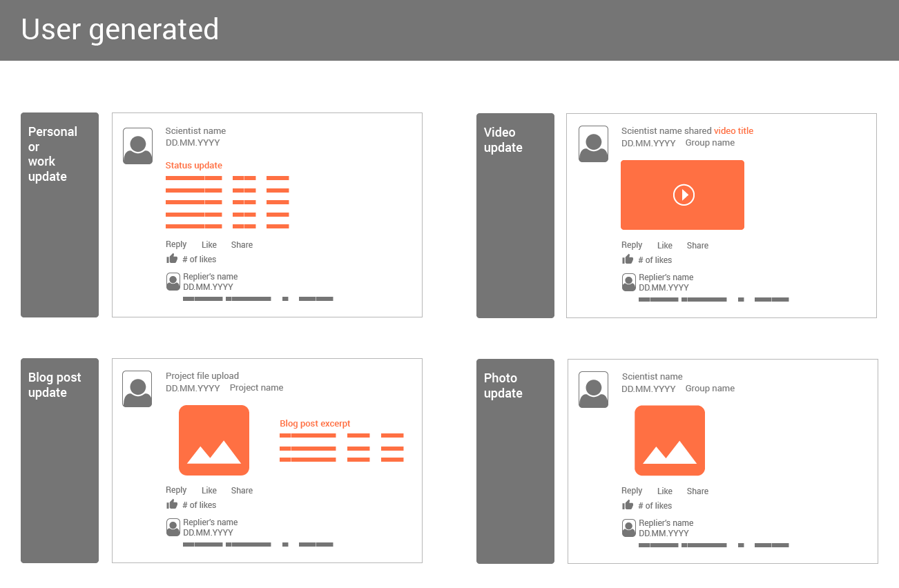Screen dimensions: 899x588
Task: Click the image placeholder thumbnail in the blog post card
Action: click(214, 440)
